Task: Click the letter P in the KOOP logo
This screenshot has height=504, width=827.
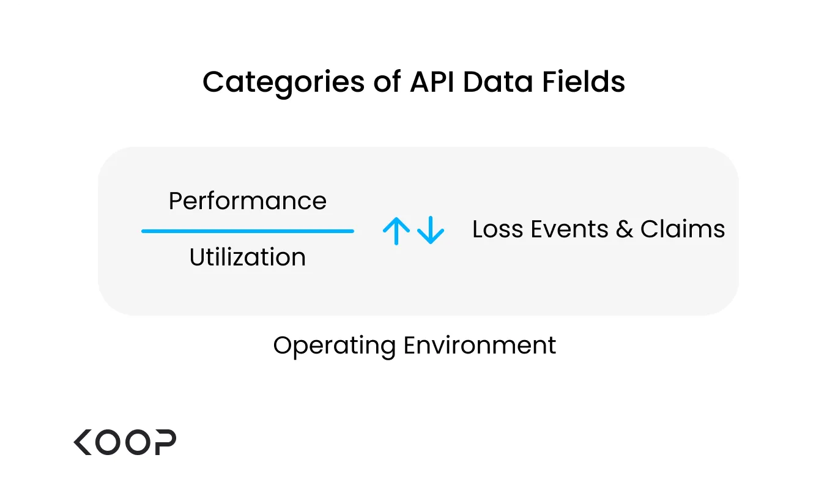Action: pyautogui.click(x=165, y=442)
